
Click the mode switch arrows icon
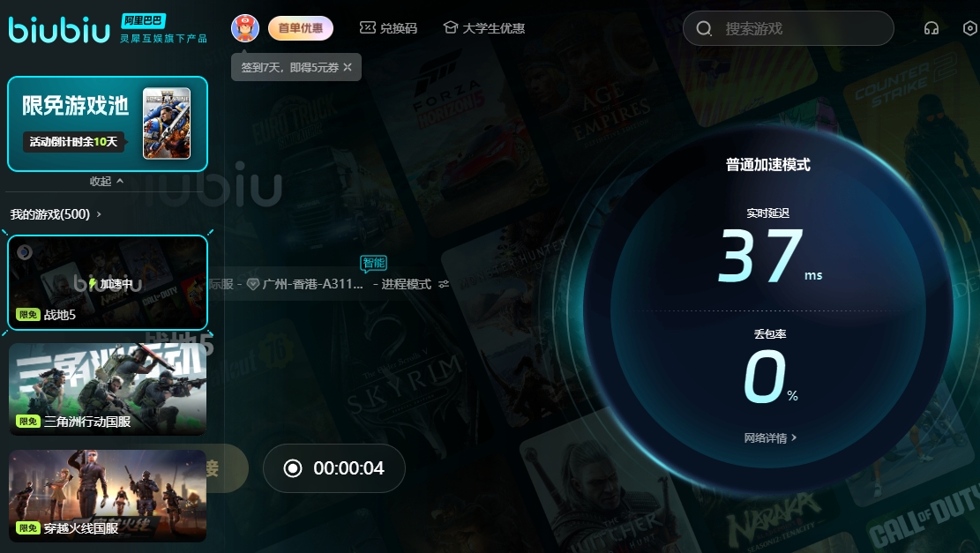444,284
